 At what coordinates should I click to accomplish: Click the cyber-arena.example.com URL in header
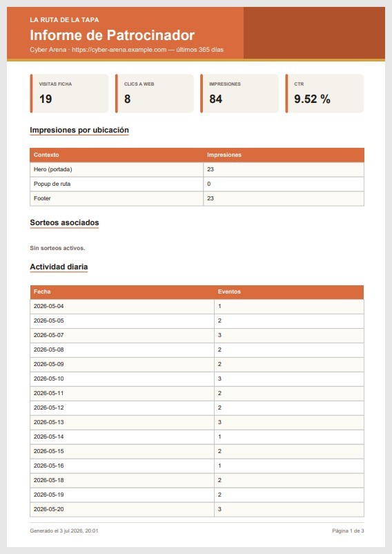119,50
